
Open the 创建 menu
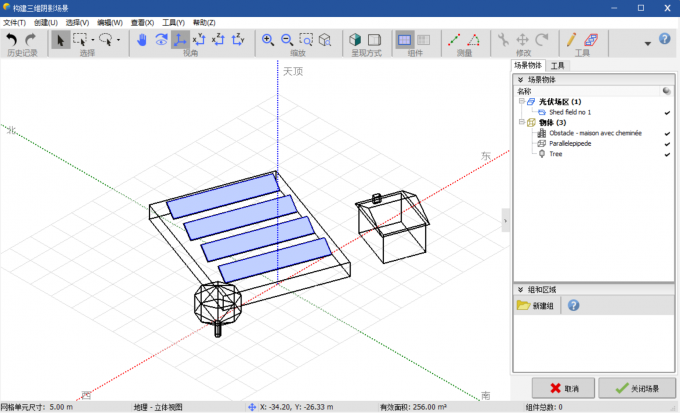[x=46, y=23]
